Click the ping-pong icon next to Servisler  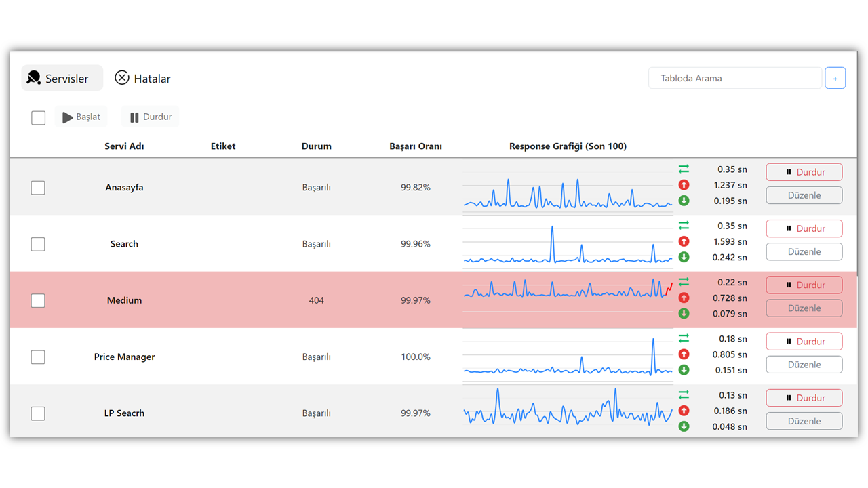34,78
